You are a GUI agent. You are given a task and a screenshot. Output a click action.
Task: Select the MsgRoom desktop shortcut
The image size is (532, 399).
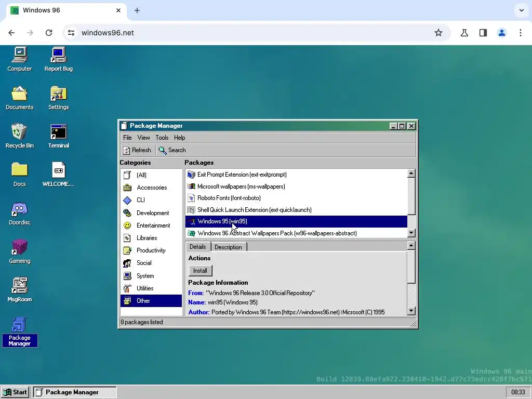[x=19, y=290]
